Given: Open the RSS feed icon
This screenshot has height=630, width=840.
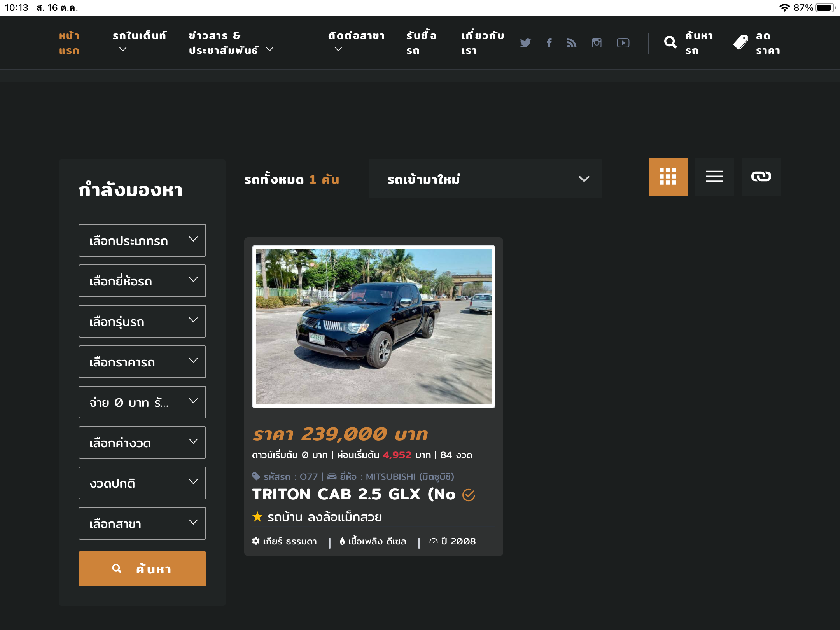Looking at the screenshot, I should click(x=572, y=43).
